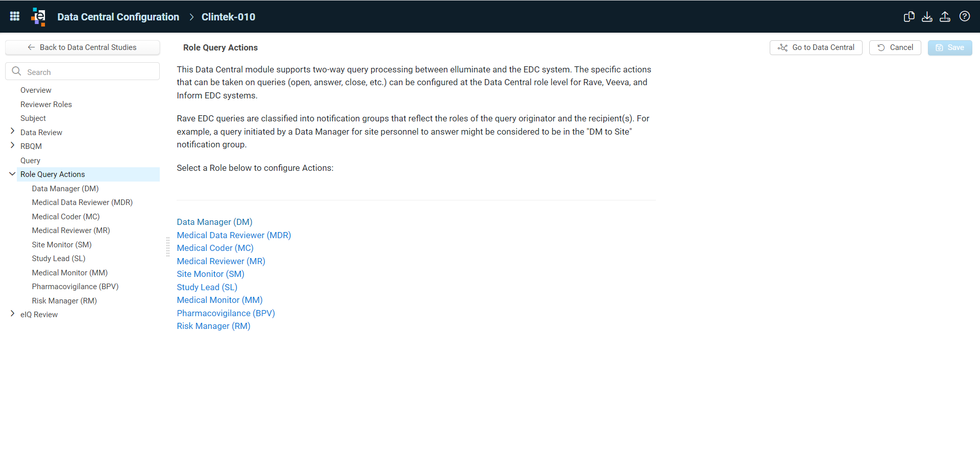980x460 pixels.
Task: Open Study Lead (SL) link in content
Action: pyautogui.click(x=207, y=287)
